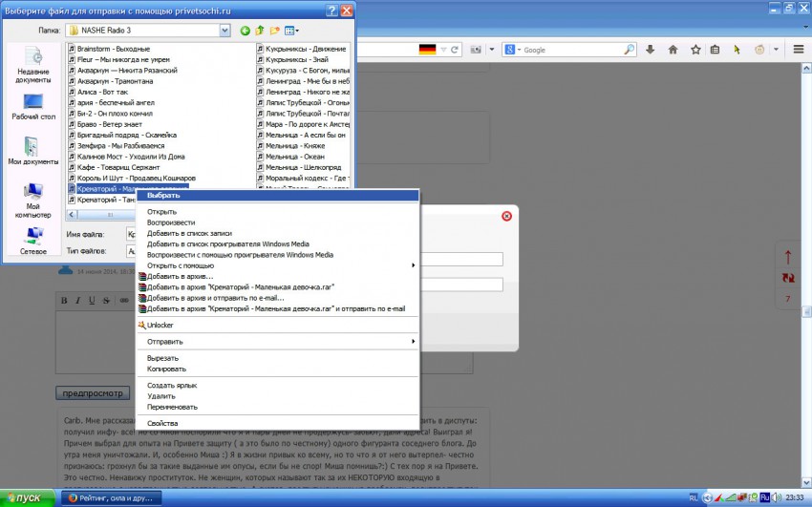This screenshot has width=812, height=507.
Task: Click 'Unlocker' in the context menu
Action: (160, 325)
